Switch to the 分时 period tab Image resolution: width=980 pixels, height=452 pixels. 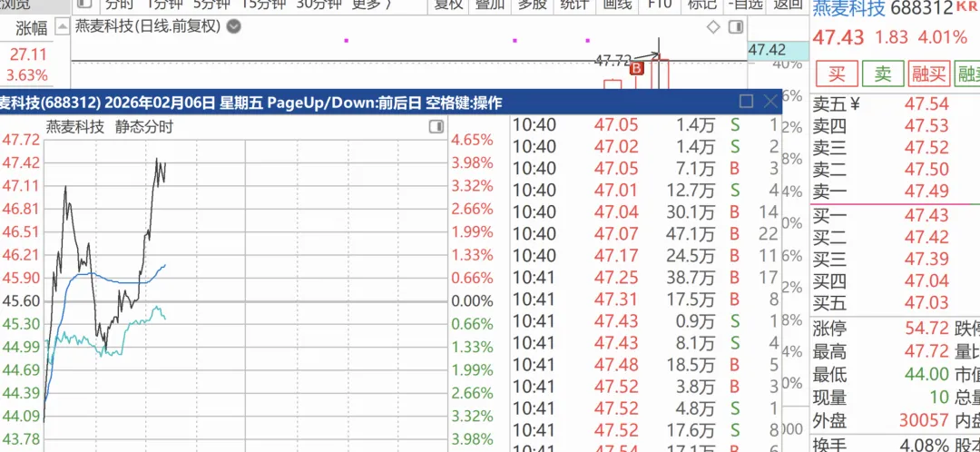click(119, 4)
